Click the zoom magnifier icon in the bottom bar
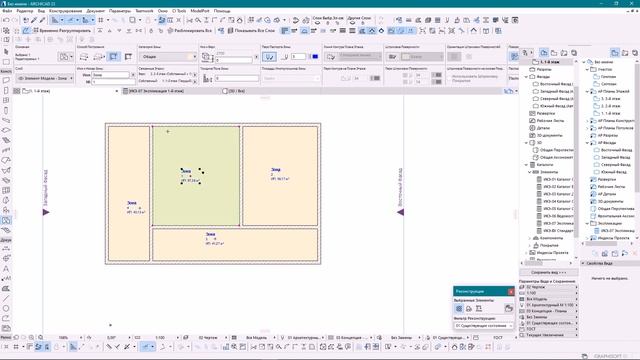 click(x=40, y=338)
